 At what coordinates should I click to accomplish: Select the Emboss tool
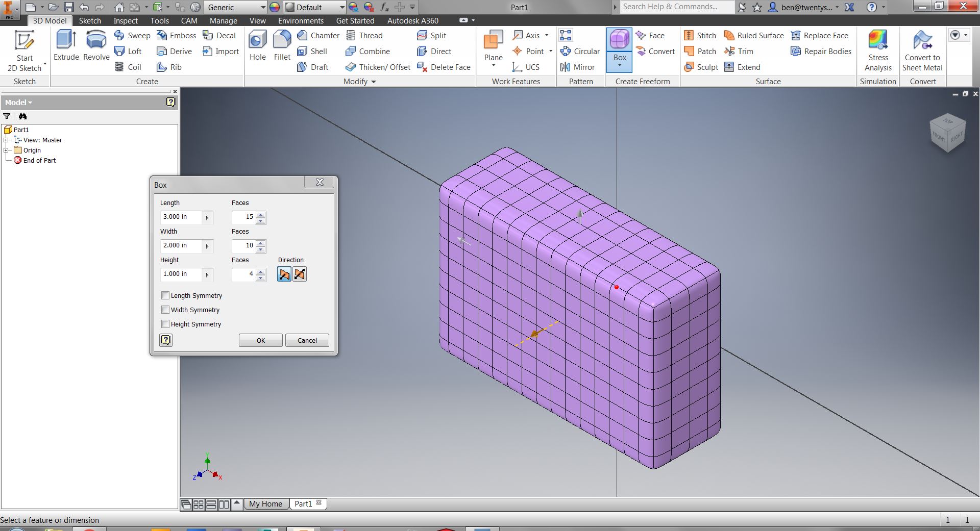click(176, 35)
